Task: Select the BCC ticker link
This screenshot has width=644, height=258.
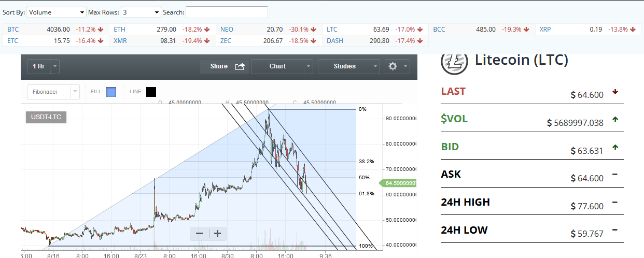Action: coord(439,30)
